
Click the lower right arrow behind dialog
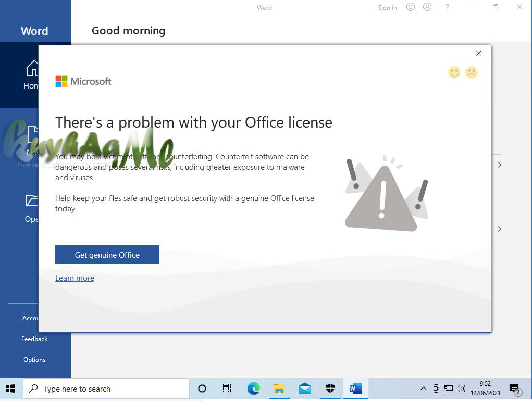tap(498, 229)
